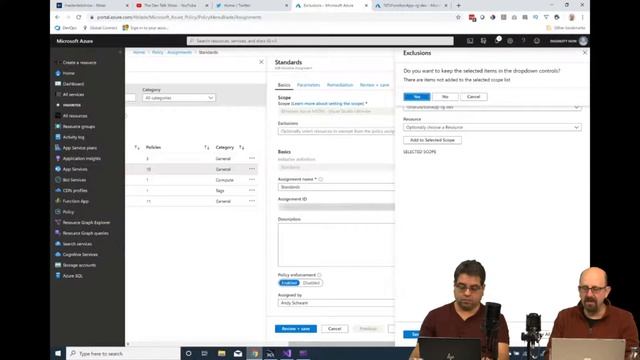The image size is (640, 360).
Task: Click the Assignment name field
Action: pyautogui.click(x=336, y=187)
